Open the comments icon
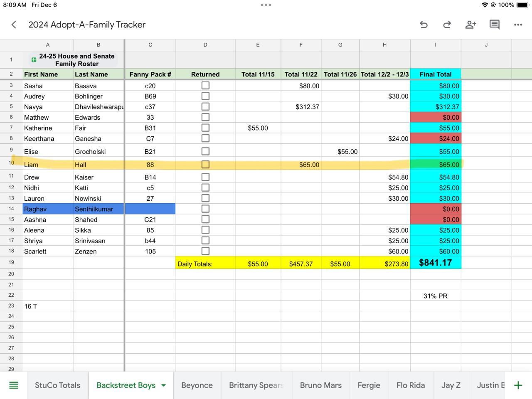532x399 pixels. 494,25
